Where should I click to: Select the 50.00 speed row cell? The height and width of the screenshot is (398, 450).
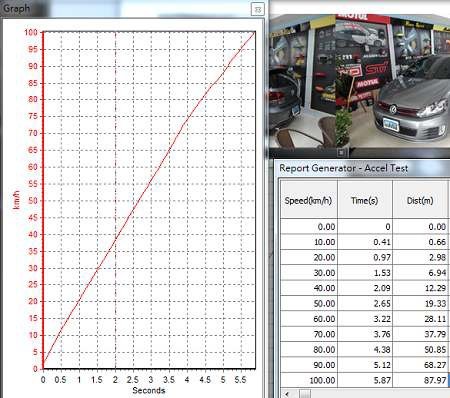308,304
